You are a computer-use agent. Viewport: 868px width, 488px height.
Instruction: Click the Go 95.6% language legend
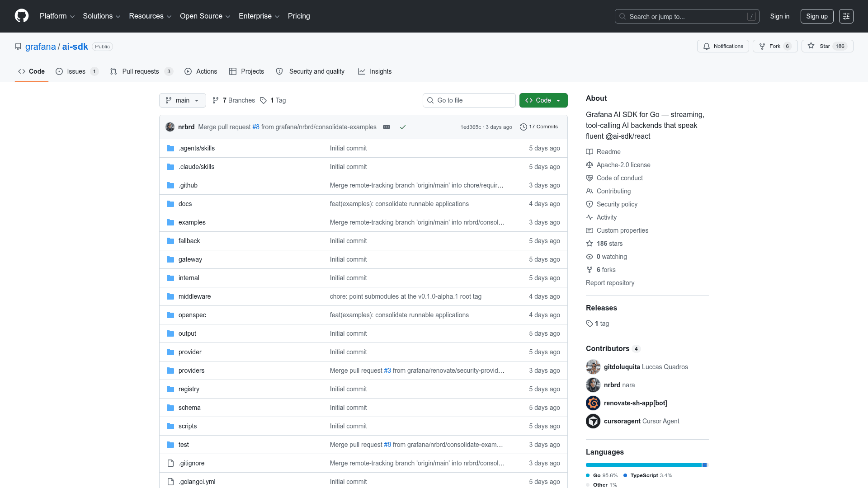(x=602, y=475)
